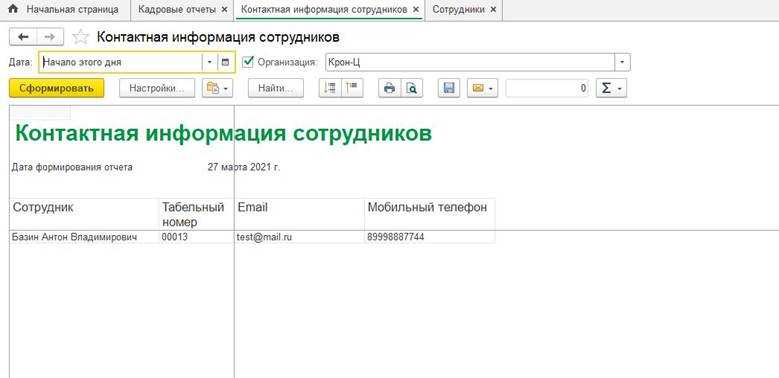Select the Email column header
The image size is (779, 378).
tap(300, 214)
